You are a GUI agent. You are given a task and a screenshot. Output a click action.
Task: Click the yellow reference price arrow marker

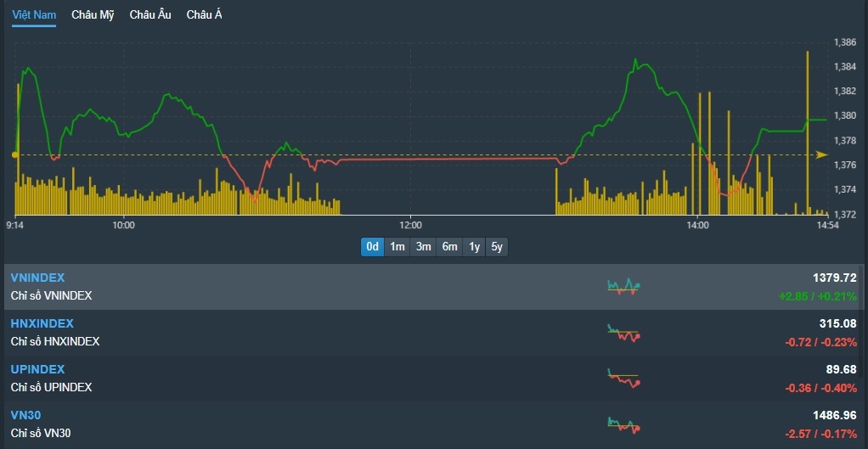point(821,155)
